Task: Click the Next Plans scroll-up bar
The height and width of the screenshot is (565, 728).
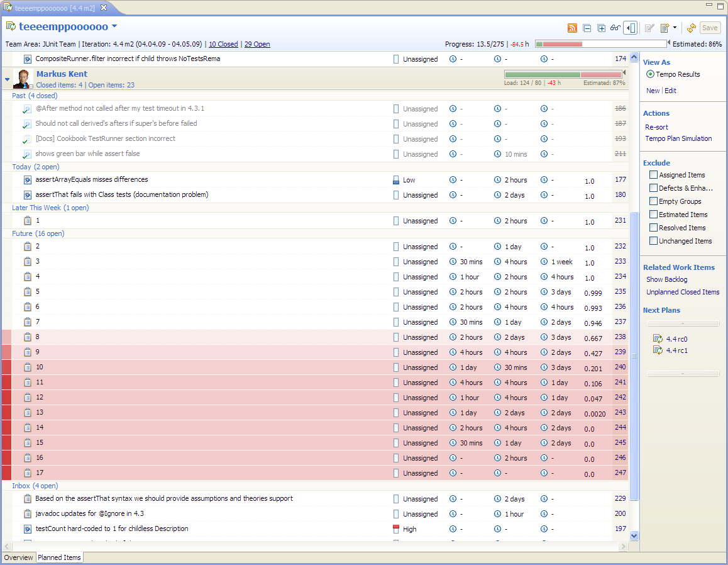Action: click(x=683, y=323)
